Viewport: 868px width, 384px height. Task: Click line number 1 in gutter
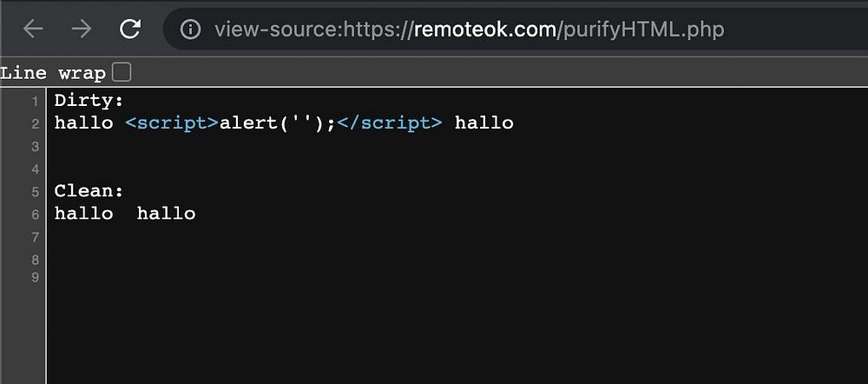[35, 101]
